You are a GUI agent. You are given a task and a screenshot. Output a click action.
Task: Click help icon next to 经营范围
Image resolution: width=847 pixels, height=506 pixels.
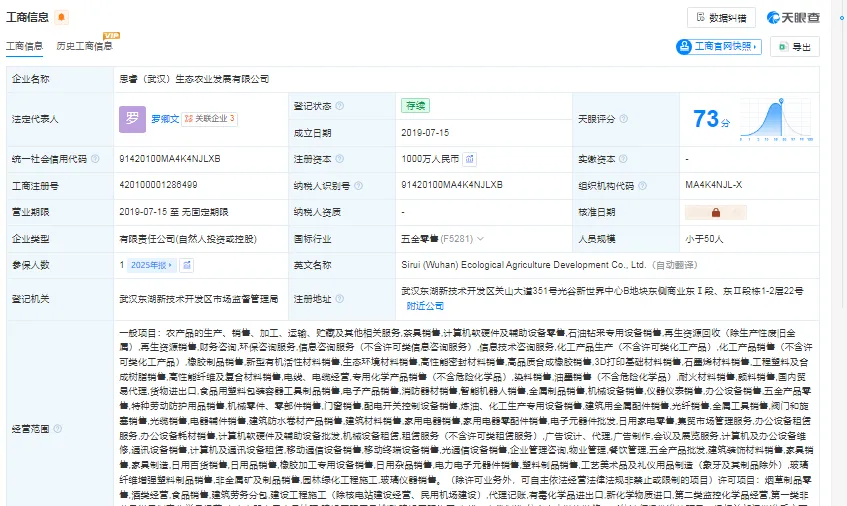[x=58, y=429]
